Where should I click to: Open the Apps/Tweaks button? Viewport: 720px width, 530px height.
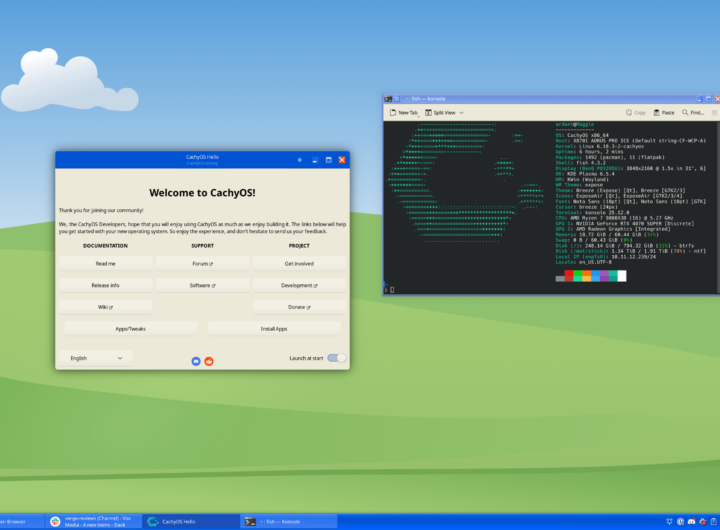(130, 328)
